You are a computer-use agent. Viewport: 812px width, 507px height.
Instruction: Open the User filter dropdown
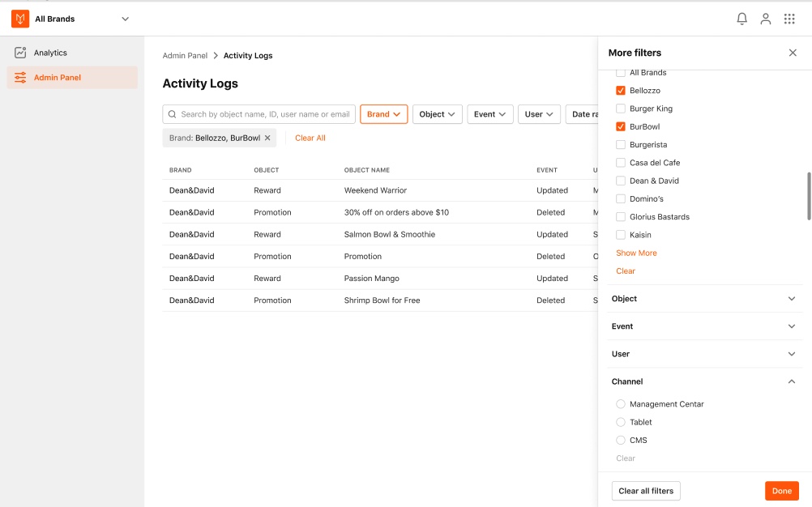(x=539, y=114)
